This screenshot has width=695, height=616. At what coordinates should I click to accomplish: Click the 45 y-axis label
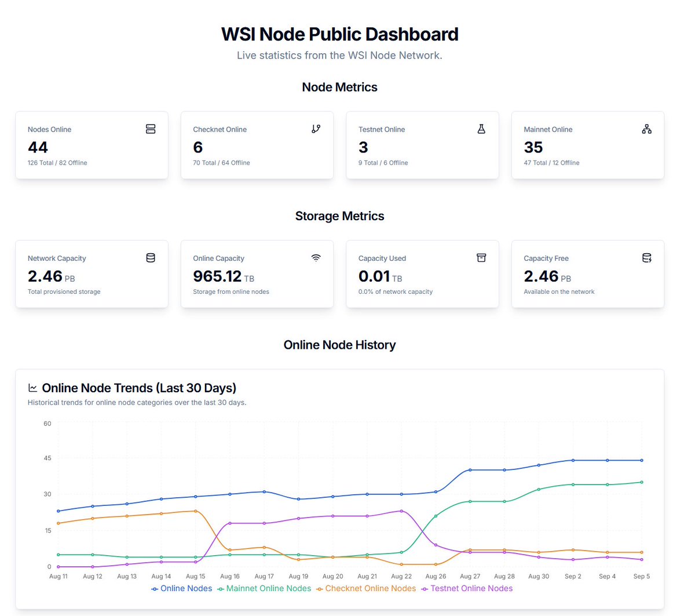pos(47,458)
